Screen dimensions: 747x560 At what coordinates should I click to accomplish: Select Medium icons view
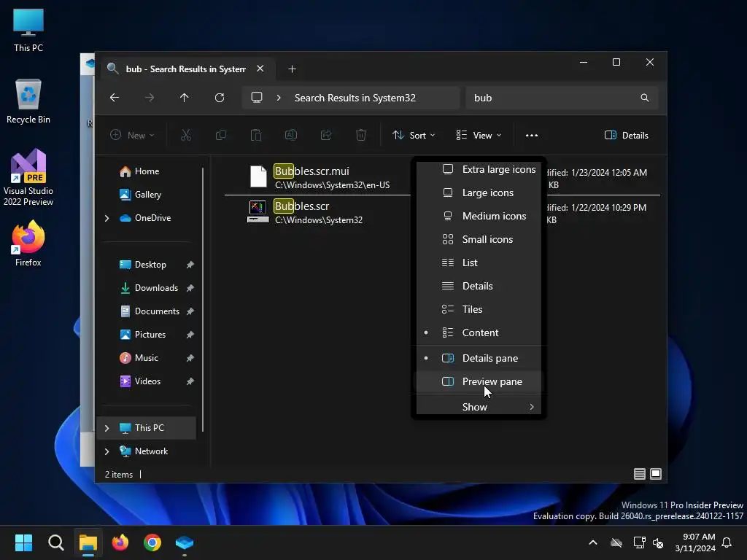click(x=479, y=216)
